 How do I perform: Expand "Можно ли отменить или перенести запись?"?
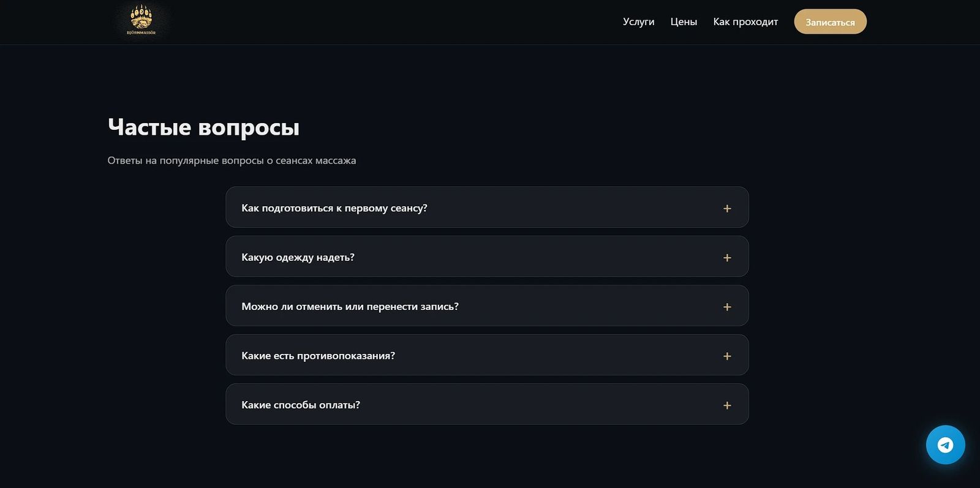[487, 306]
